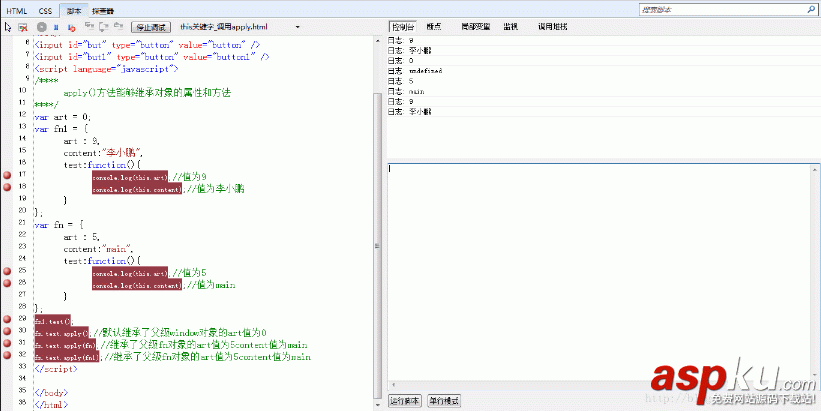Screen dimensions: 821x411
Task: Click the 单行模式 single-line mode button
Action: (443, 401)
